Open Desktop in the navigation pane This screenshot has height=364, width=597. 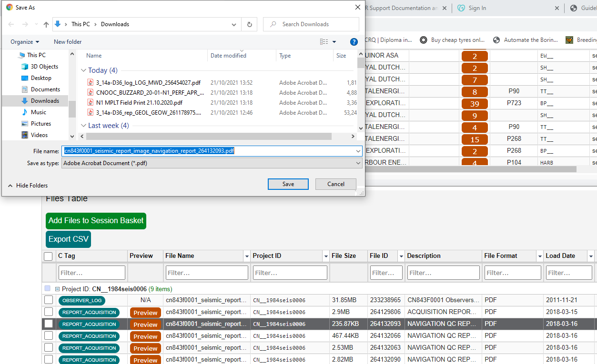coord(41,78)
